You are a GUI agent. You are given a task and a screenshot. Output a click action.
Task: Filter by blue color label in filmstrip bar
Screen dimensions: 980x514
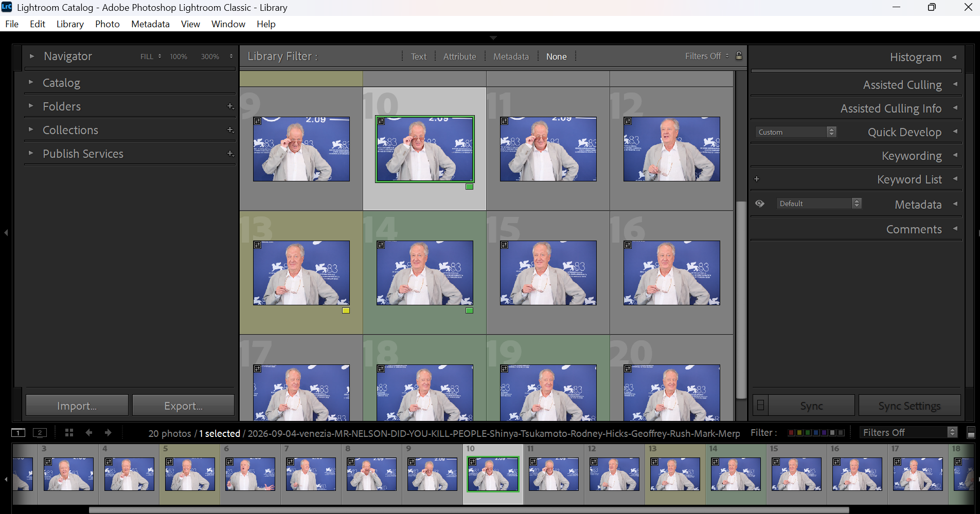816,433
